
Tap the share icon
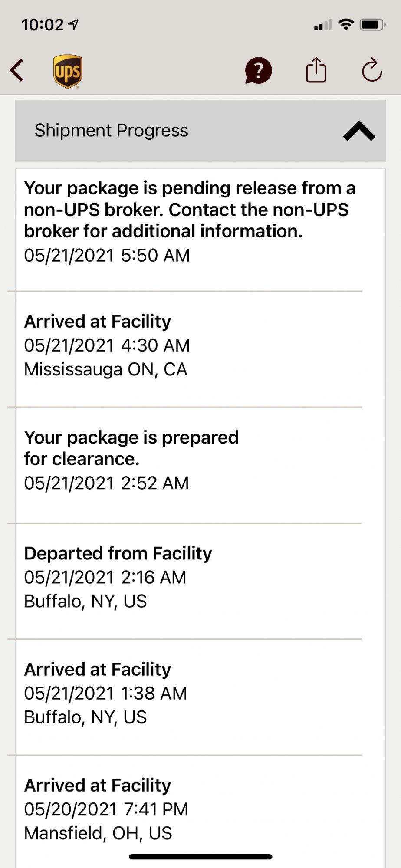(316, 70)
